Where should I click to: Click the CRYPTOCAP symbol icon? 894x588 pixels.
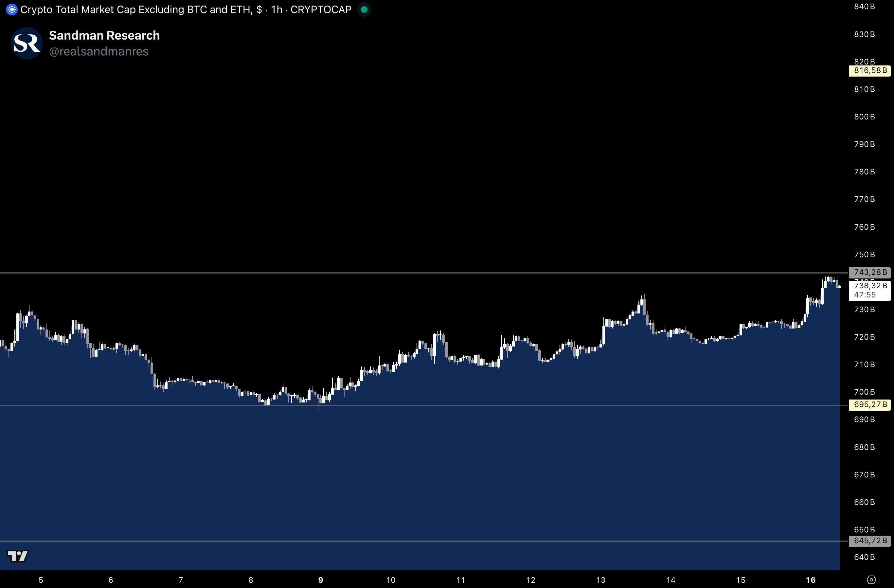tap(12, 10)
